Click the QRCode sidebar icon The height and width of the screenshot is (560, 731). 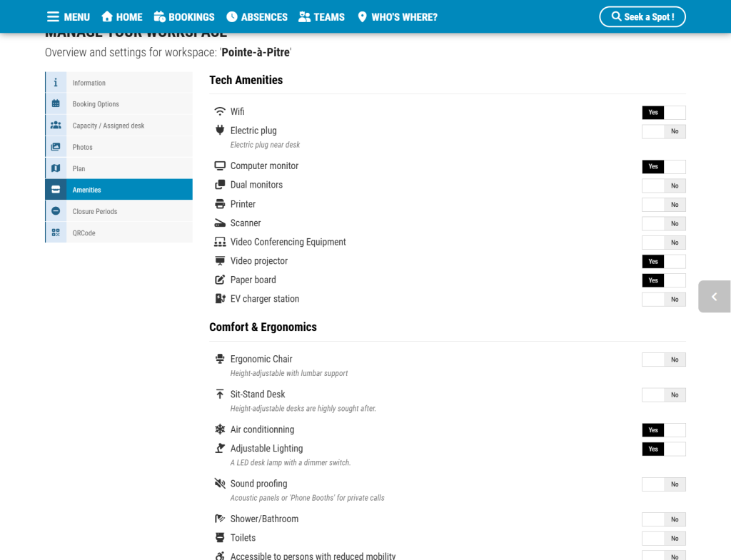[56, 233]
